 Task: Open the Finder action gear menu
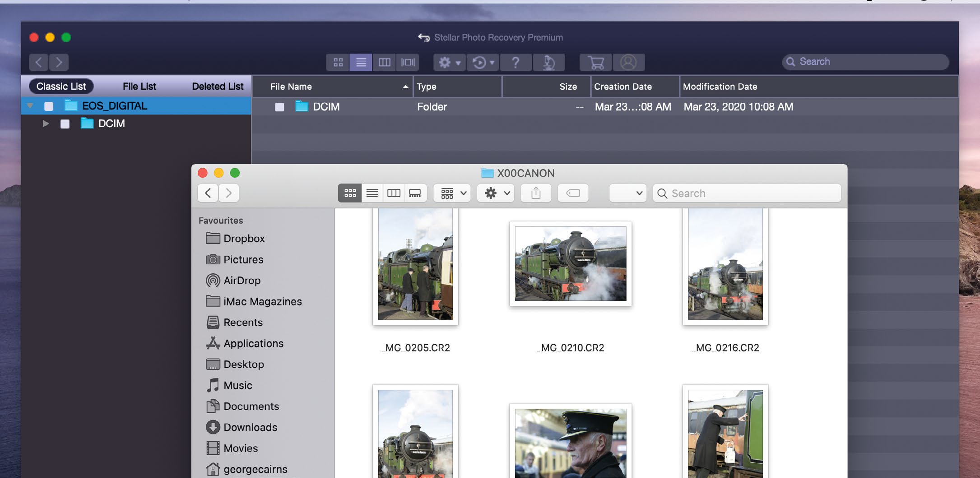click(496, 193)
